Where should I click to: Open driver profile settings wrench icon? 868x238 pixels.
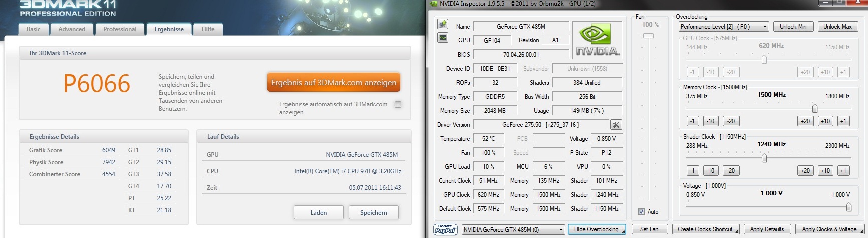pyautogui.click(x=616, y=125)
